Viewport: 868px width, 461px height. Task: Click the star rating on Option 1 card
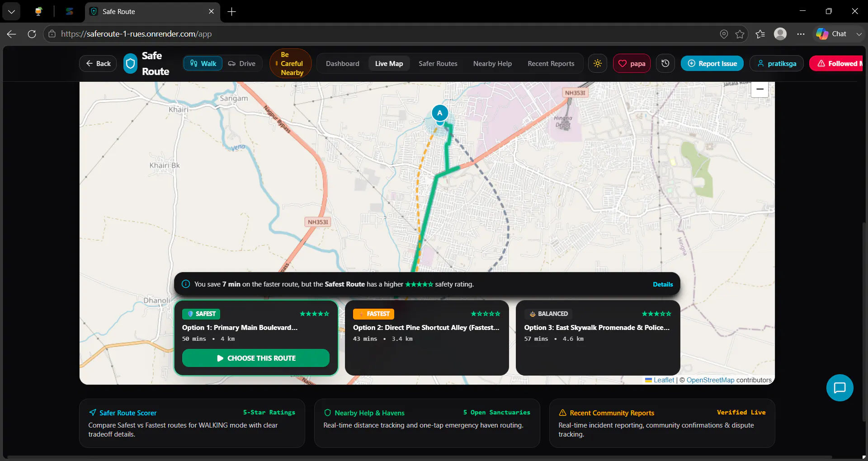coord(315,314)
